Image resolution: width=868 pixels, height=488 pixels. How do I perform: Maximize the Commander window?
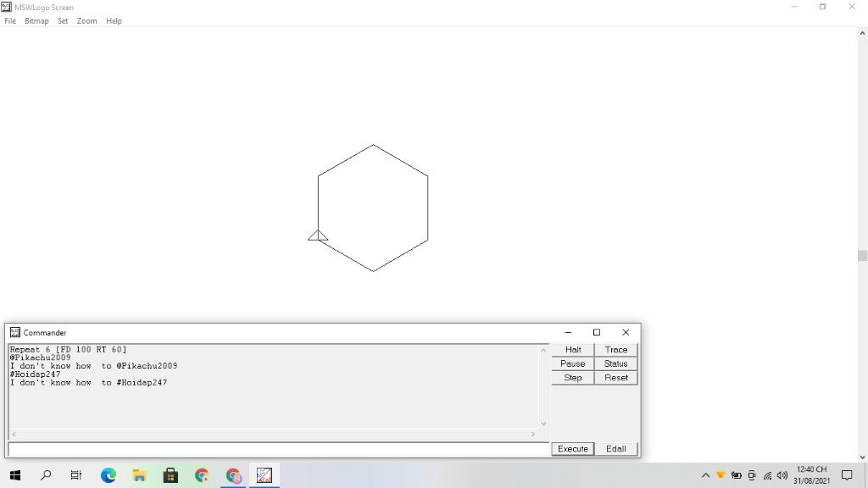pyautogui.click(x=596, y=332)
